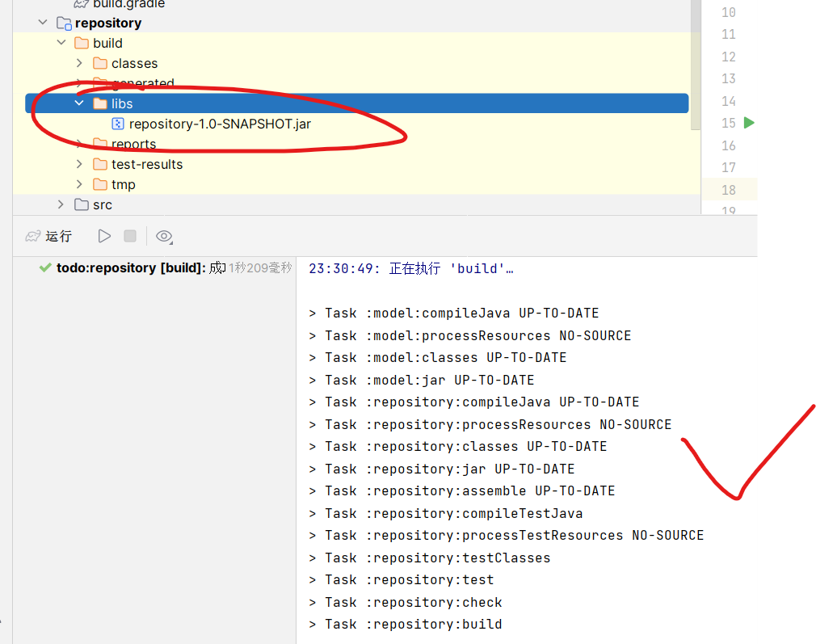Click ':repository:processTestResources NO-SOURCE' line
Image resolution: width=816 pixels, height=644 pixels.
507,536
